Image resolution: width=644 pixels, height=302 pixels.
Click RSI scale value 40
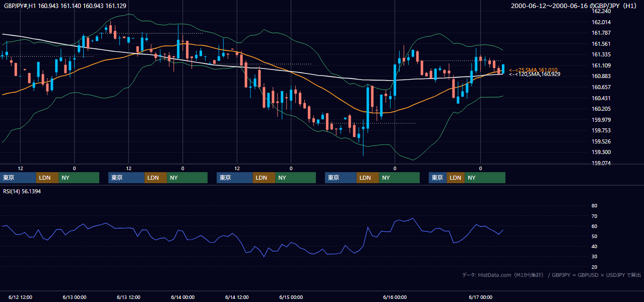594,246
